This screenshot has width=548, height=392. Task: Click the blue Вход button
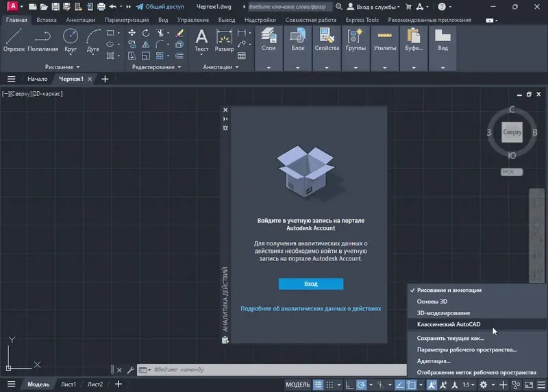[x=311, y=284]
